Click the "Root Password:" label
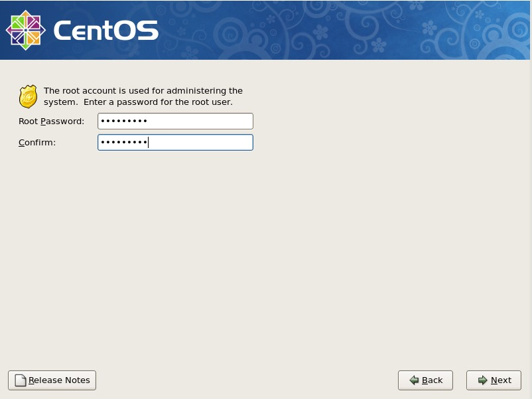 (52, 121)
